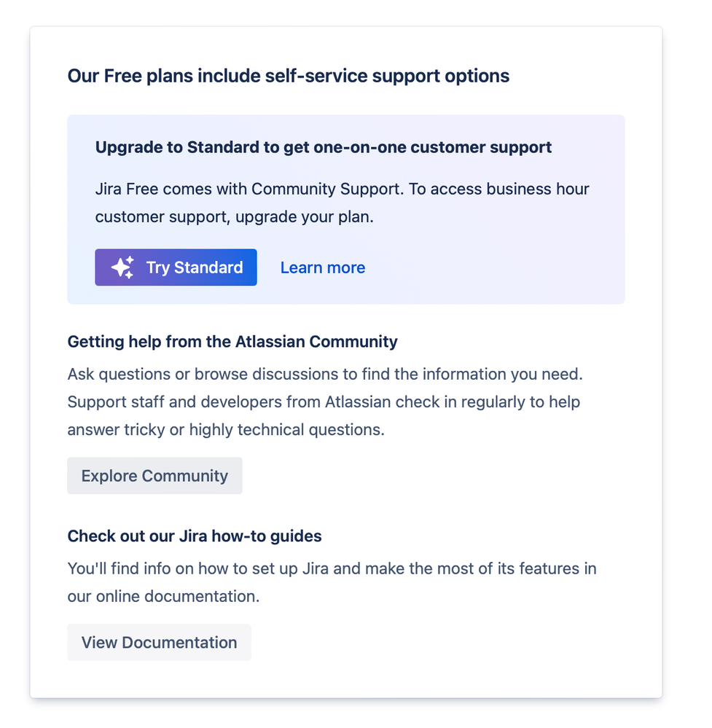Image resolution: width=712 pixels, height=728 pixels.
Task: Click the word "Documentation" in the View button
Action: [179, 643]
